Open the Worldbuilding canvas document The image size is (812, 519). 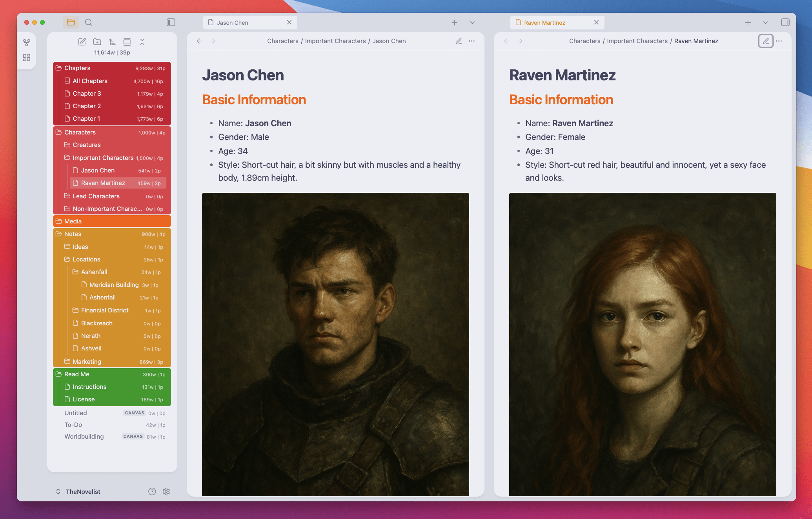click(84, 436)
